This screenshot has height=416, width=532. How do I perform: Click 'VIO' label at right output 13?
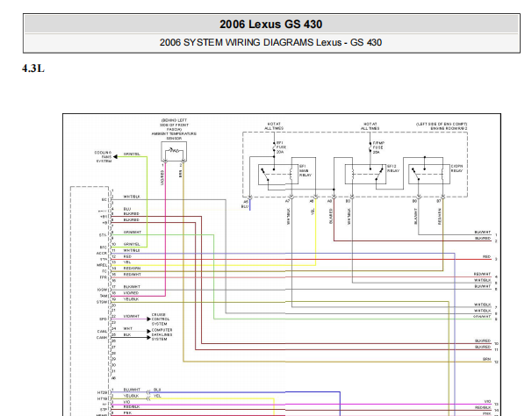click(487, 401)
